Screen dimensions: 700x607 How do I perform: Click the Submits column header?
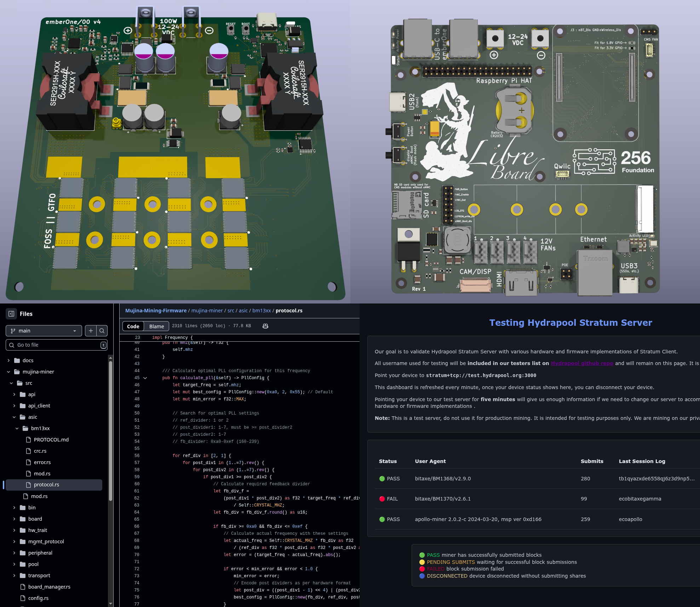click(x=592, y=461)
